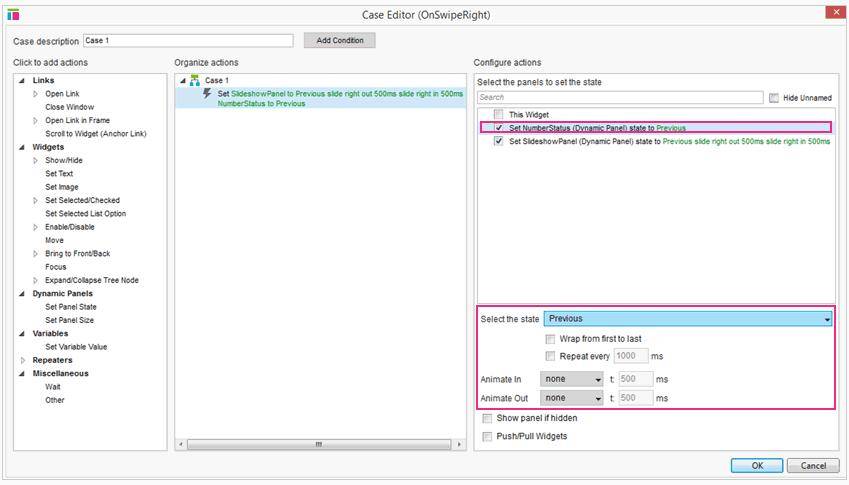Screen dimensions: 849x485
Task: Select the Set Variable Value action
Action: pyautogui.click(x=75, y=347)
